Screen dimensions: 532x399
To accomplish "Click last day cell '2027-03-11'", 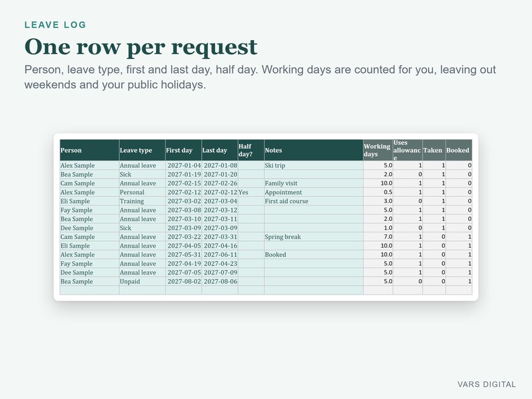I will (x=220, y=219).
